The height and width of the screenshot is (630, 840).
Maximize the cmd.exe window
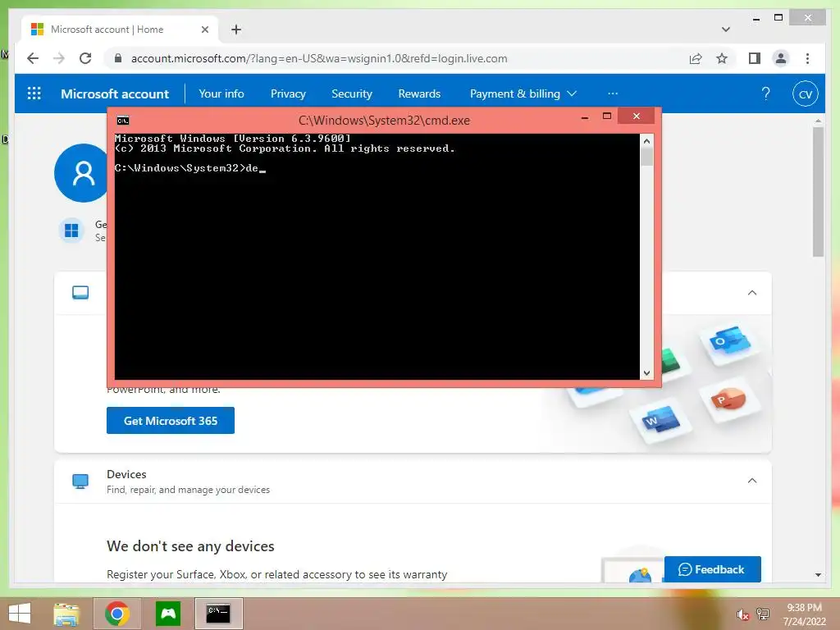[x=607, y=116]
